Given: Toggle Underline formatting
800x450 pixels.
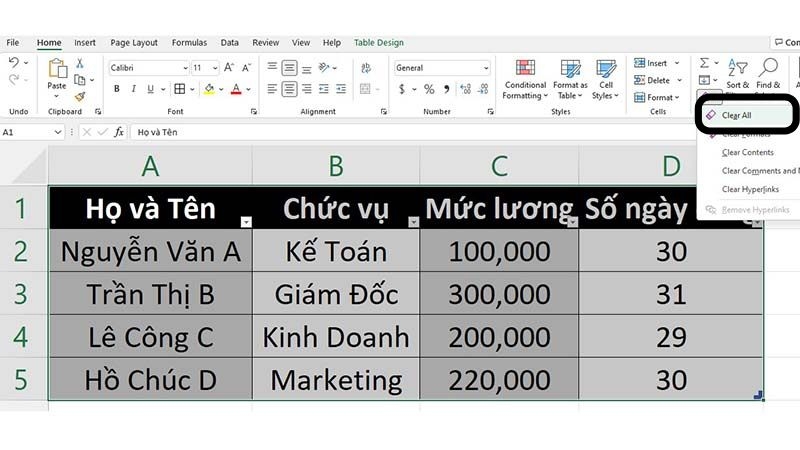Looking at the screenshot, I should (x=151, y=89).
